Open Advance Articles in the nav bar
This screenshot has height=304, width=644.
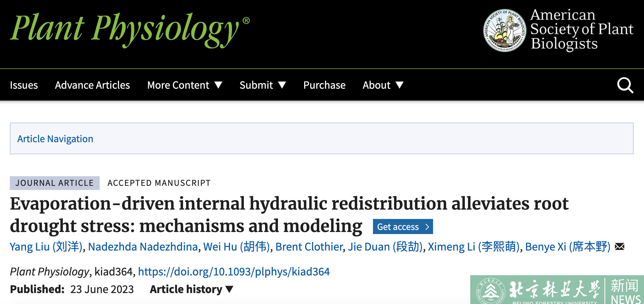(93, 85)
